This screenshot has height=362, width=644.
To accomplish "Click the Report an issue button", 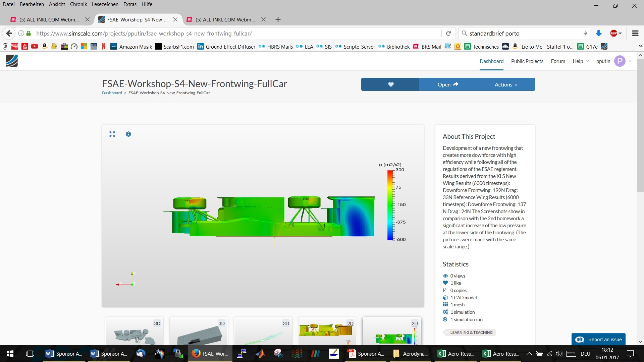I will tap(599, 339).
